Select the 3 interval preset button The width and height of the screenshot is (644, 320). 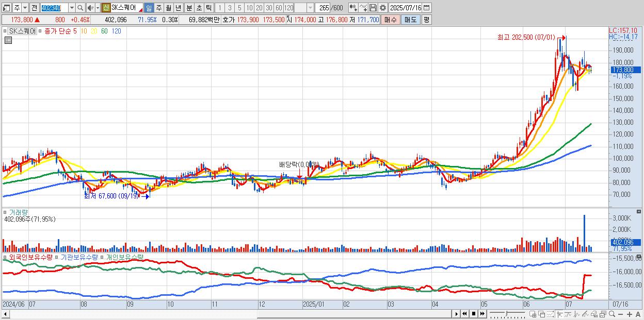pos(230,8)
